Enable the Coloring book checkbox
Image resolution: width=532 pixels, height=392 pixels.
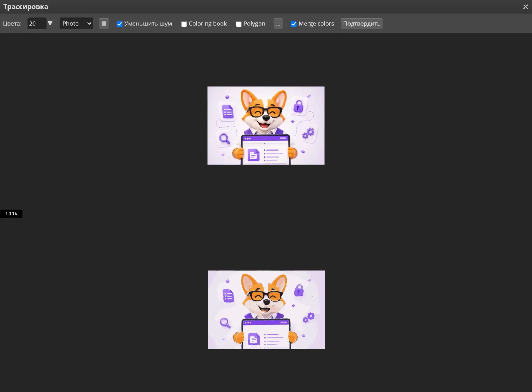pos(184,24)
